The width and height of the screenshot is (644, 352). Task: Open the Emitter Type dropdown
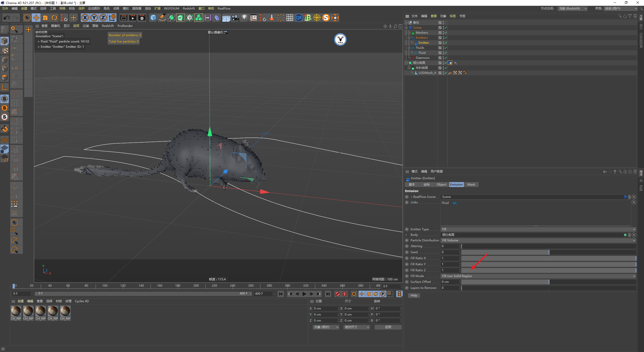pos(538,229)
